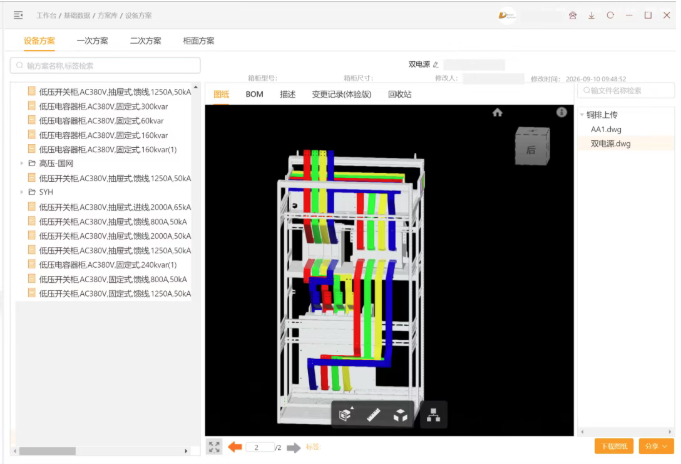Image resolution: width=681 pixels, height=464 pixels.
Task: Click the 3D cube model icon
Action: (x=400, y=415)
